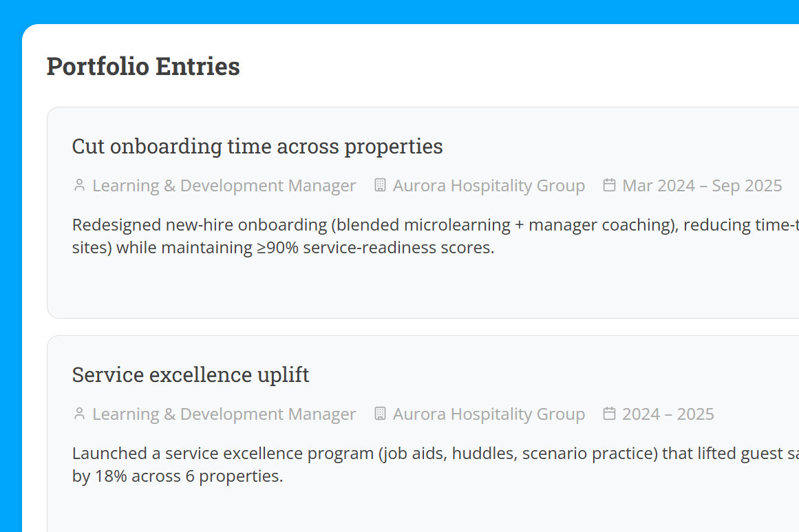Click the blue page background outside the panel
Screen dimensions: 799x532
click(10, 275)
